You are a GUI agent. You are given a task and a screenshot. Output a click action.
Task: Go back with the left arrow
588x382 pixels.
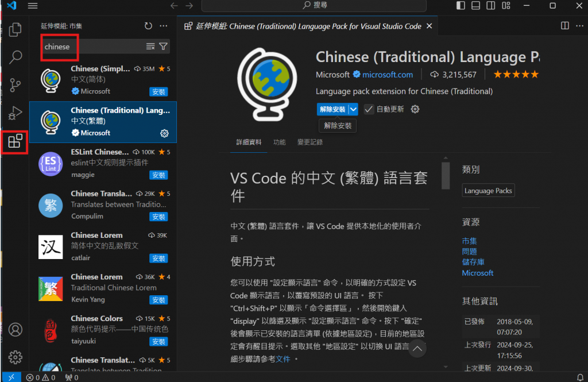[x=174, y=6]
